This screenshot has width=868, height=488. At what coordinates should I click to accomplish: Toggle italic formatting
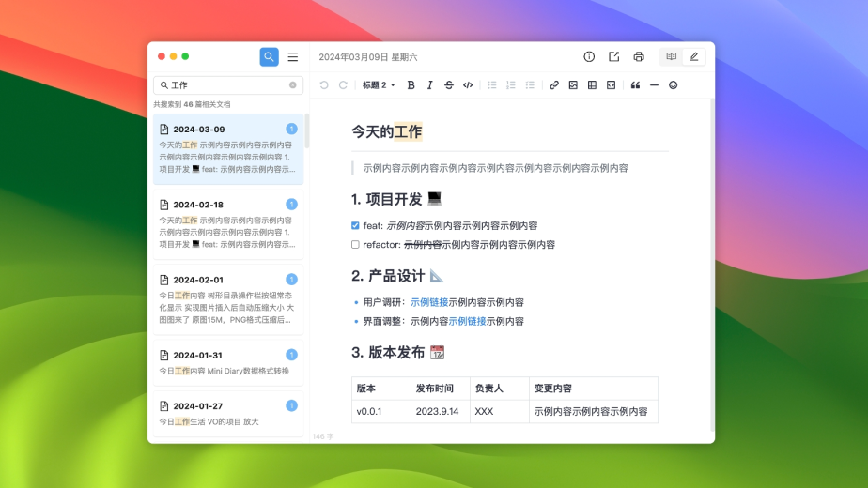tap(429, 85)
